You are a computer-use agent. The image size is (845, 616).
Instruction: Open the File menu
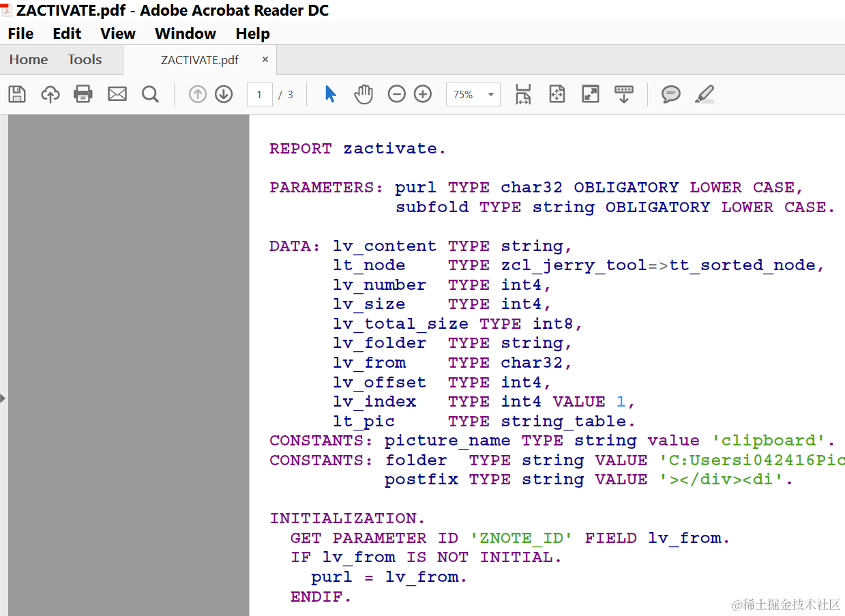pyautogui.click(x=20, y=33)
